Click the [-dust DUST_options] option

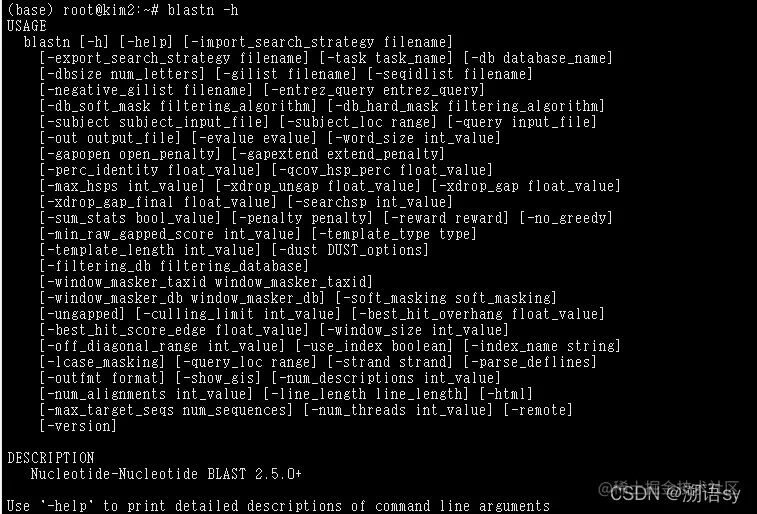[x=350, y=250]
